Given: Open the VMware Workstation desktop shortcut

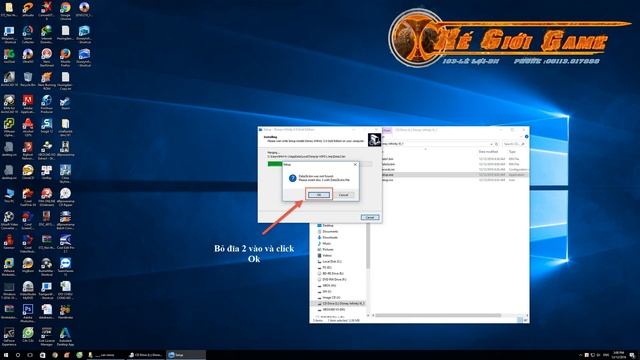Looking at the screenshot, I should (x=9, y=266).
